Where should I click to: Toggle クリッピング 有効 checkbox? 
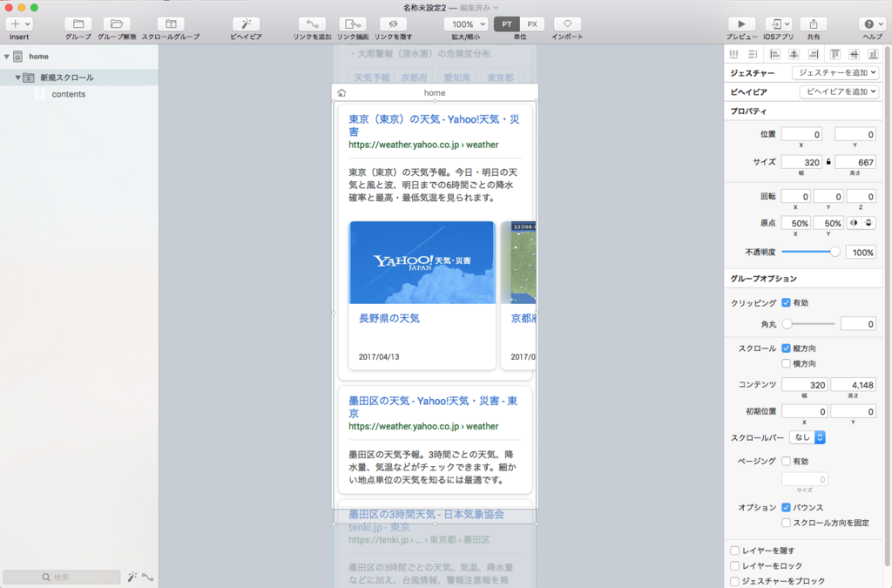tap(787, 302)
